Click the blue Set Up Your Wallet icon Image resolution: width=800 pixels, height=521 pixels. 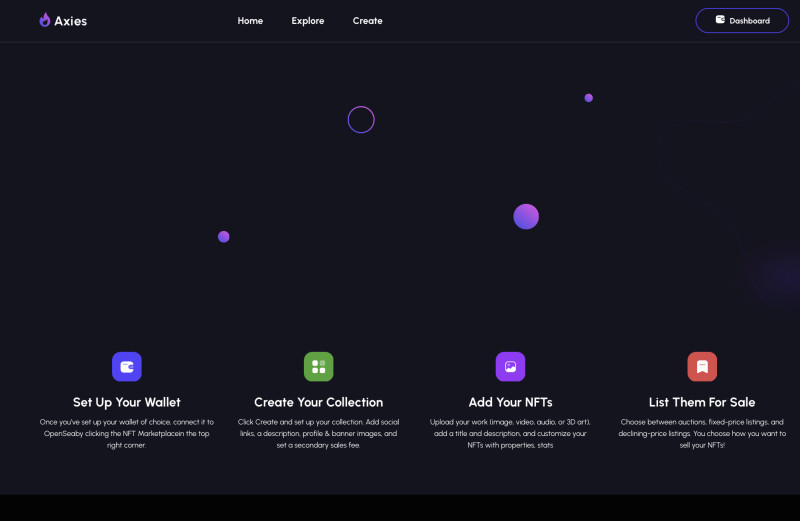point(127,367)
